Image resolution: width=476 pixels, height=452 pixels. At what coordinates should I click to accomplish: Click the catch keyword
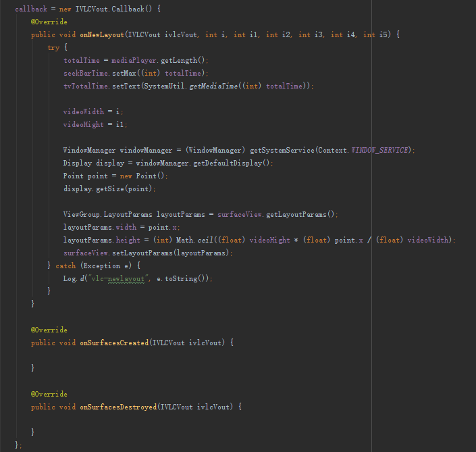[x=65, y=266]
